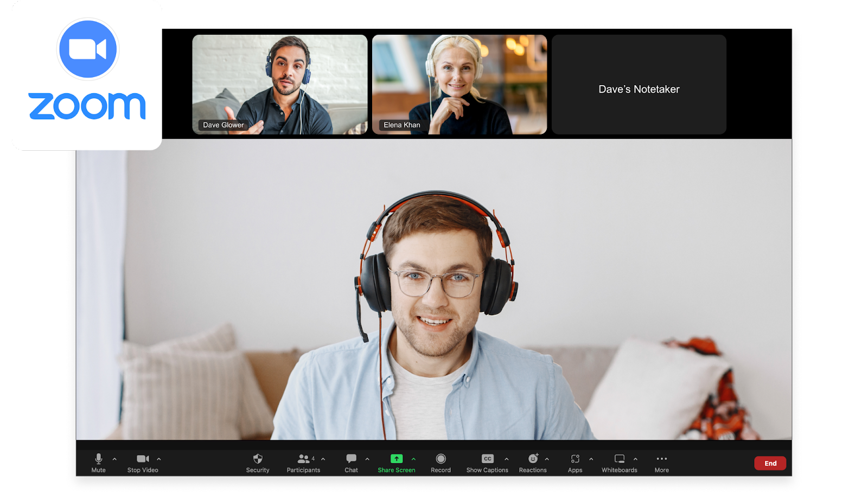Select Elena Khan video thumbnail
The width and height of the screenshot is (868, 494).
pos(459,85)
